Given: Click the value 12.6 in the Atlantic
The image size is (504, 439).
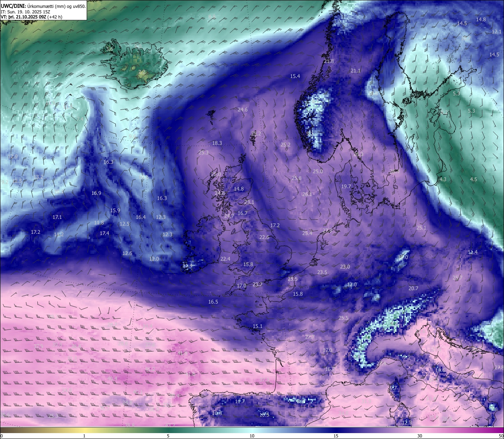Looking at the screenshot, I should click(127, 253).
